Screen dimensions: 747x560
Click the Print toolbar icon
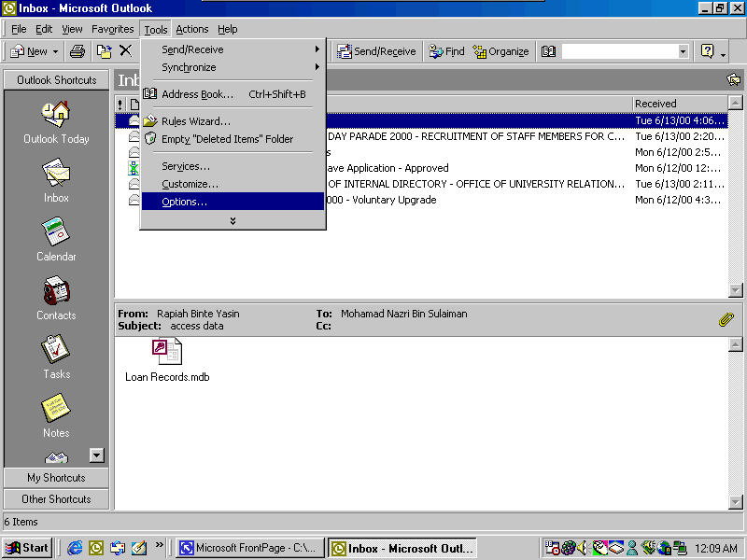[x=78, y=51]
